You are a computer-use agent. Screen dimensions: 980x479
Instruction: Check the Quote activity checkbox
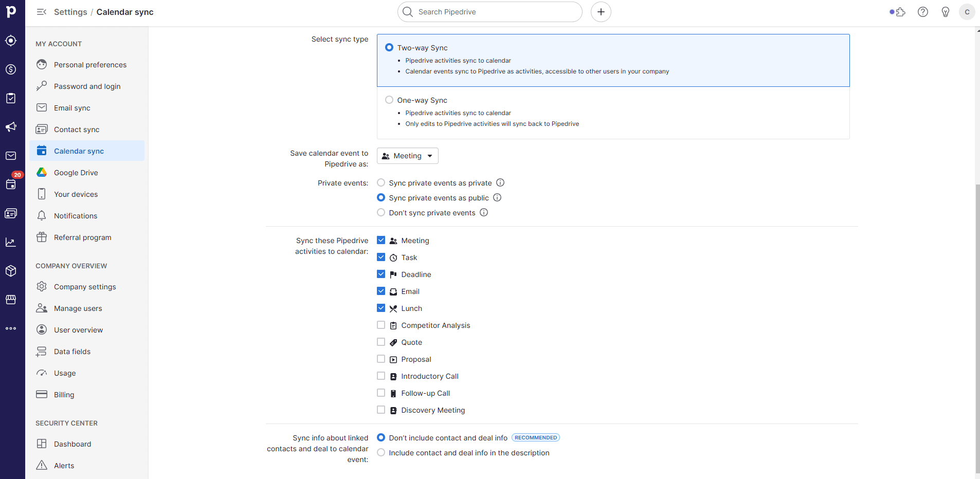click(381, 342)
